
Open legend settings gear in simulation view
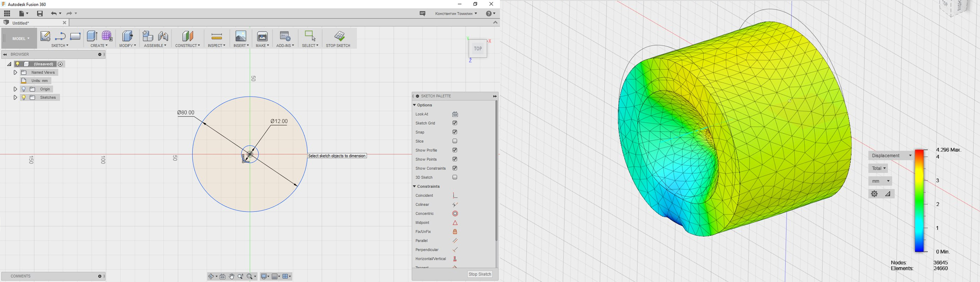pyautogui.click(x=874, y=194)
